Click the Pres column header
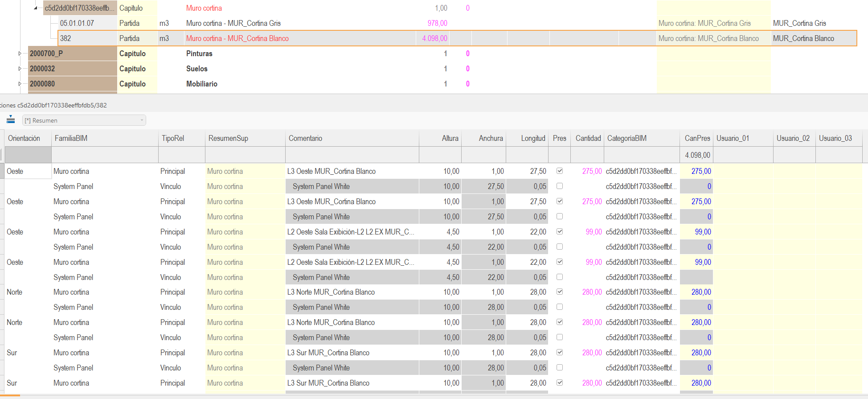The width and height of the screenshot is (868, 399). pyautogui.click(x=560, y=138)
